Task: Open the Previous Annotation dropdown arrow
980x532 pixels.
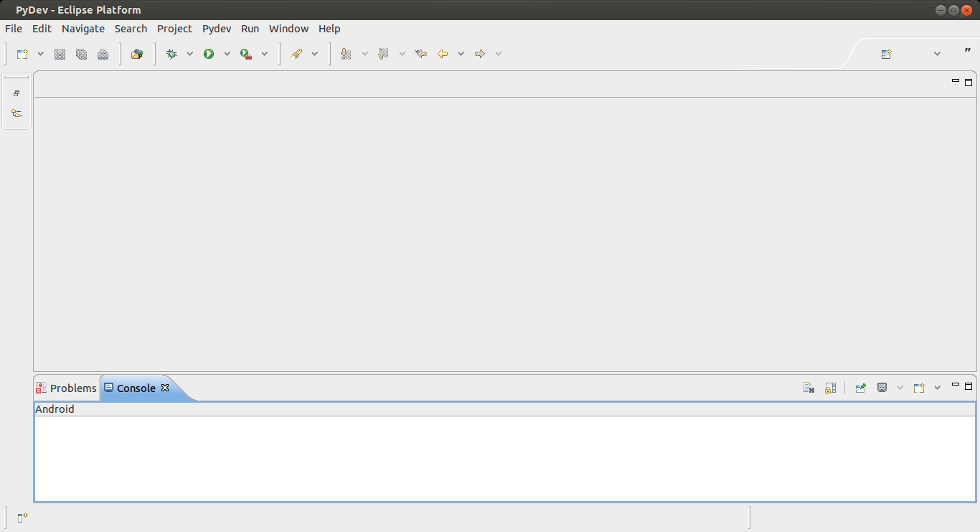Action: (402, 54)
